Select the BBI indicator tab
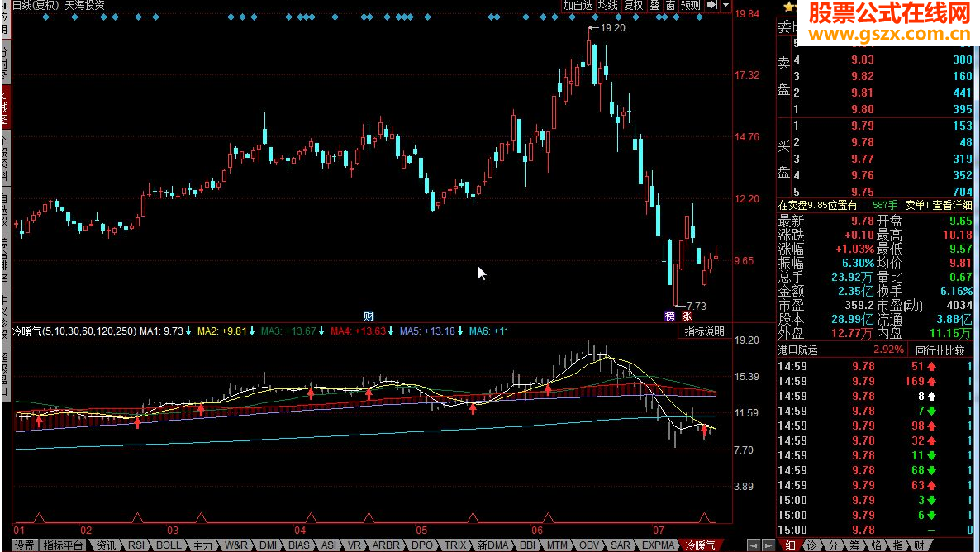The image size is (980, 552). pyautogui.click(x=527, y=545)
